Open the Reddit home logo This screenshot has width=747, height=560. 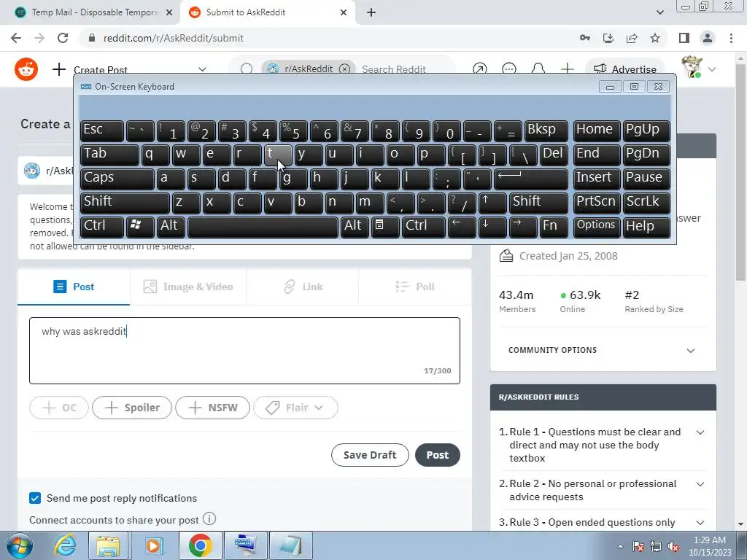pos(26,69)
